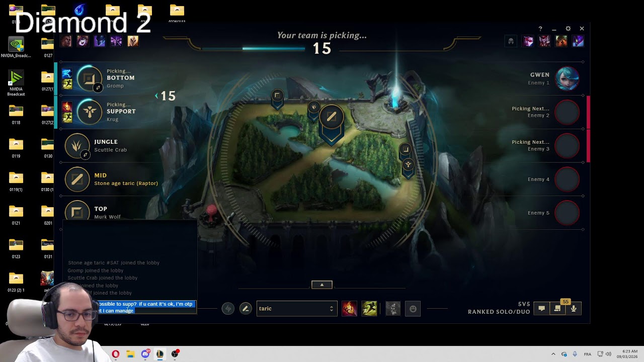
Task: Switch to League client taskbar icon
Action: click(160, 354)
